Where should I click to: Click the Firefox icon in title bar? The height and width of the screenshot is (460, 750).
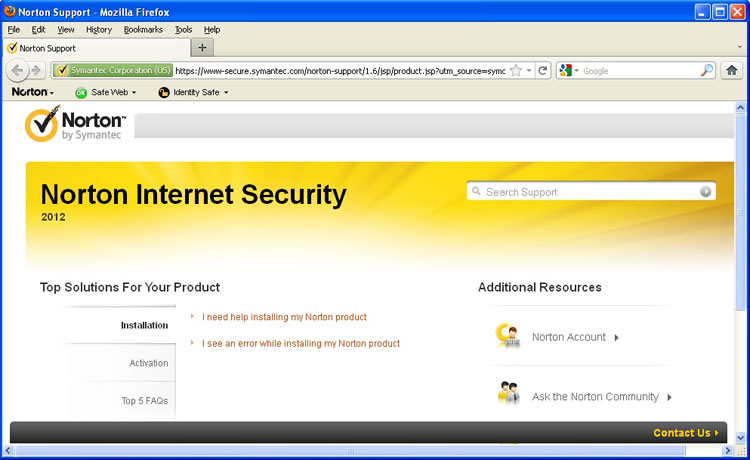(x=9, y=11)
